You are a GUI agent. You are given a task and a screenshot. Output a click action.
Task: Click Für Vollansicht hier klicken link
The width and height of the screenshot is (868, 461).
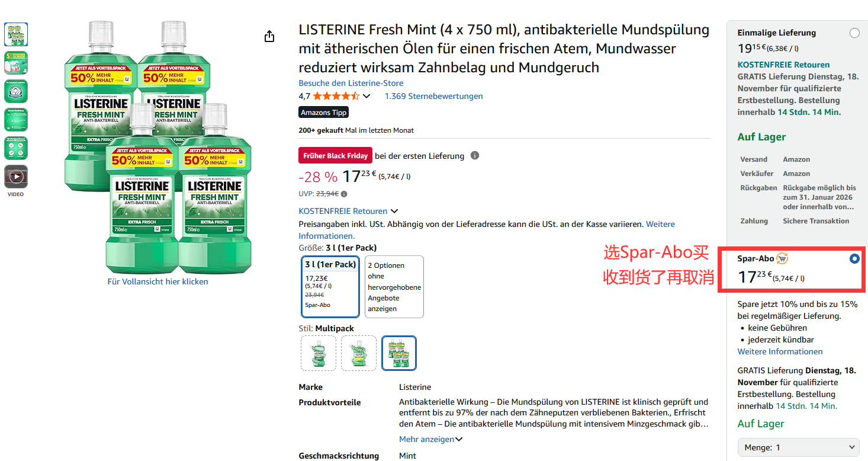coord(158,281)
